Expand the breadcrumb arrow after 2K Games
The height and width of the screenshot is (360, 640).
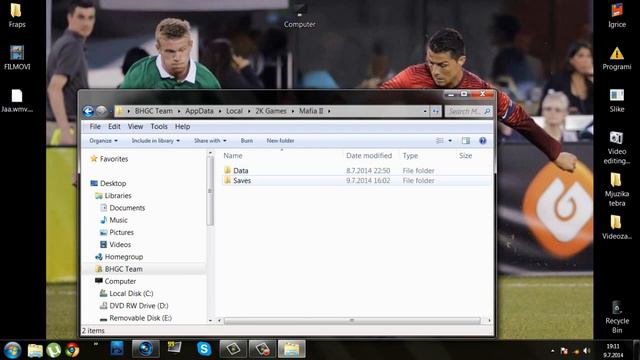pos(293,111)
